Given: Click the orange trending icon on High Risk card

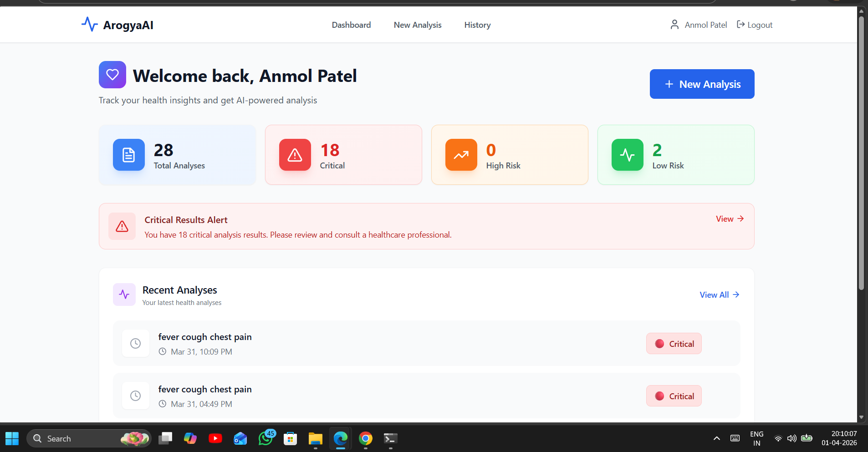Looking at the screenshot, I should click(x=461, y=155).
